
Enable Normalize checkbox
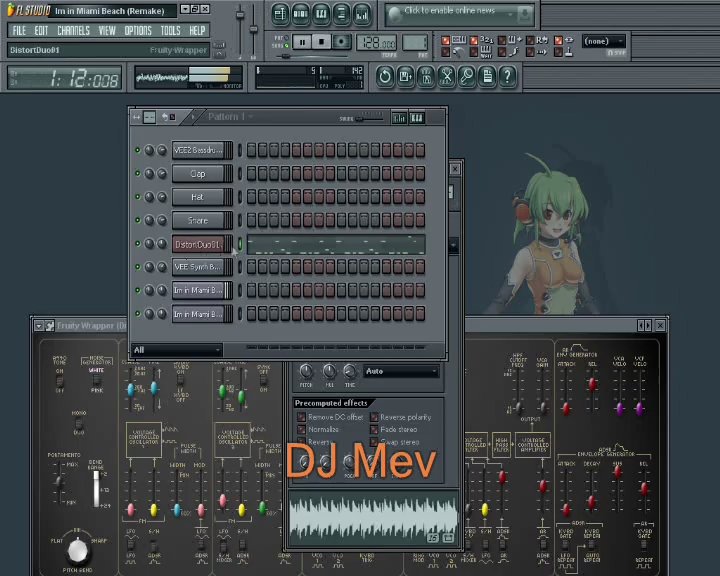301,429
